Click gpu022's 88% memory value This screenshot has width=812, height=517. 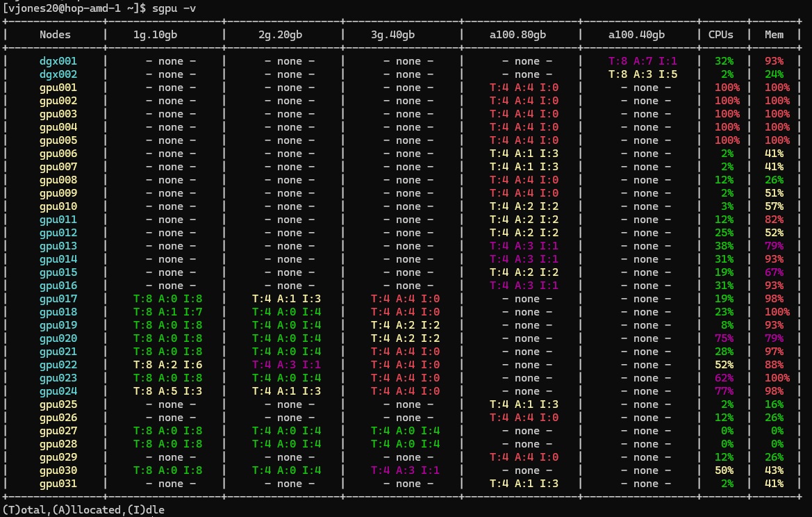pyautogui.click(x=774, y=366)
